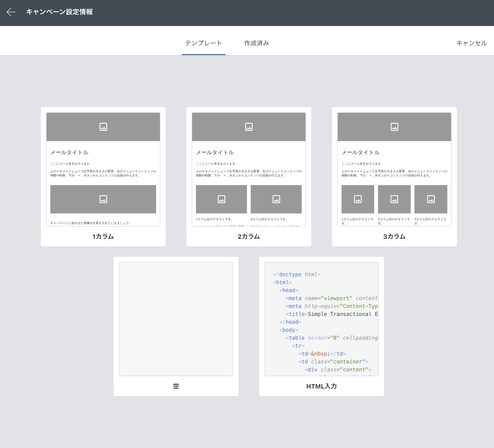Viewport: 494px width, 448px height.
Task: Open the 作成済み tab
Action: coord(257,43)
